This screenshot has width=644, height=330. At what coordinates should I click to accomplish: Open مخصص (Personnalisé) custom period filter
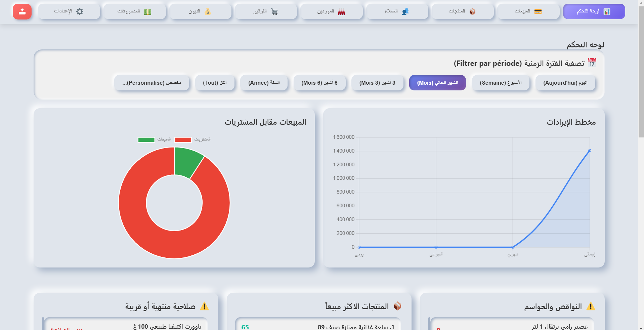(x=152, y=83)
